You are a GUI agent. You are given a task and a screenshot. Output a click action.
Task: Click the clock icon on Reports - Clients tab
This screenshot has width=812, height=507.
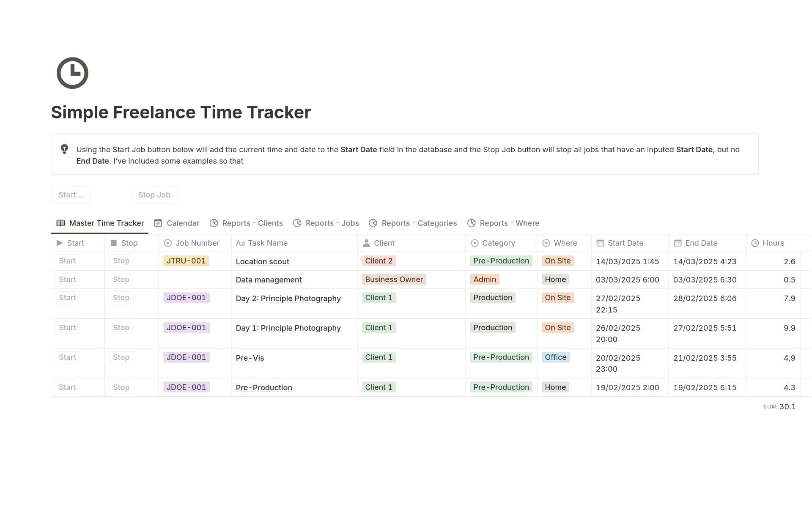[214, 223]
